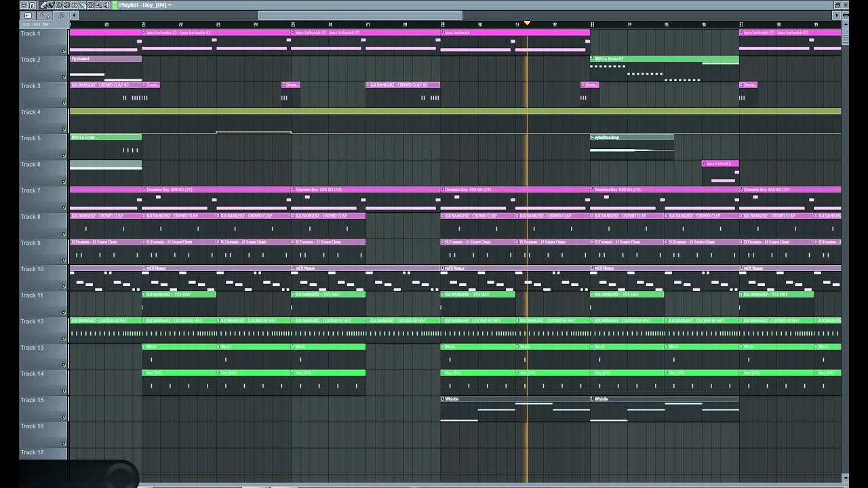Screen dimensions: 868x488
Task: Click the note icon on Whistle clip at bar 29
Action: point(443,399)
